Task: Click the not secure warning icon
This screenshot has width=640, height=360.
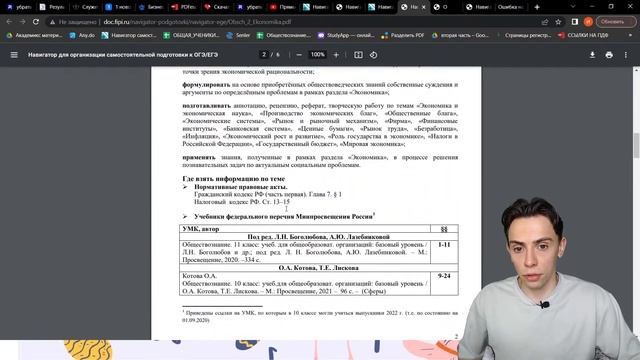Action: (x=52, y=22)
